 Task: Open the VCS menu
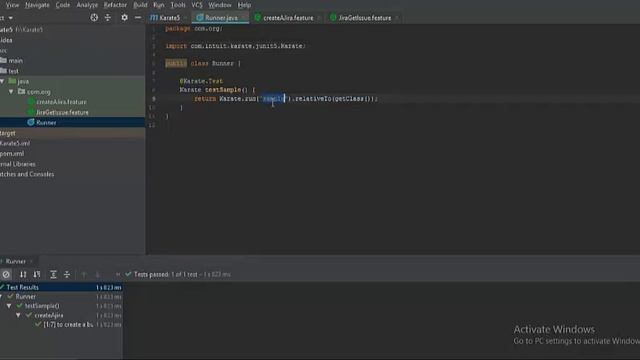(x=197, y=5)
